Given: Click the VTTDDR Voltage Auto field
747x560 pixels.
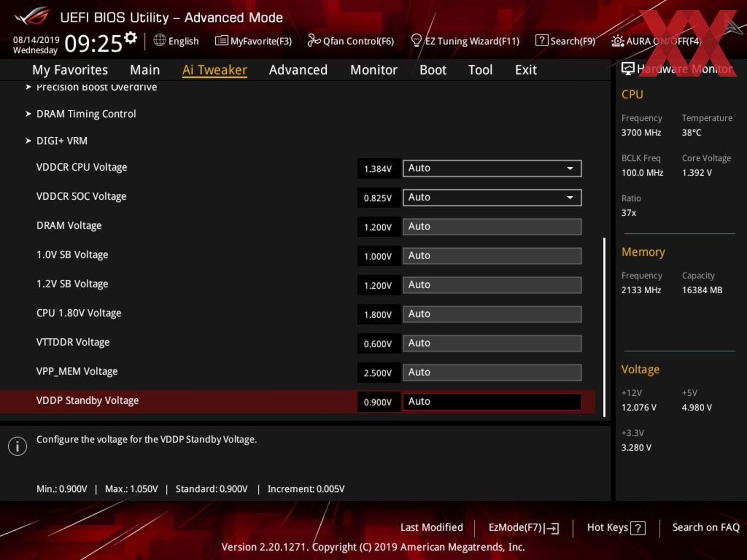Looking at the screenshot, I should point(492,343).
